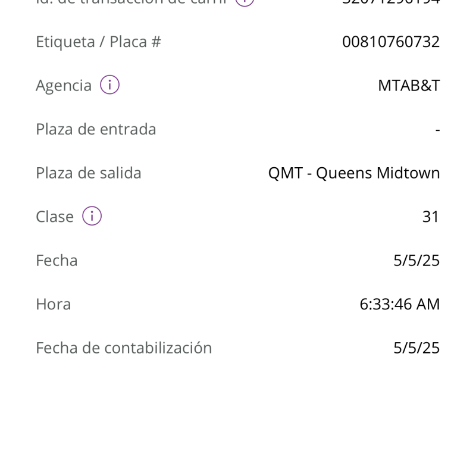The image size is (476, 476).
Task: Click the Fecha de contabilización date value
Action: 416,347
